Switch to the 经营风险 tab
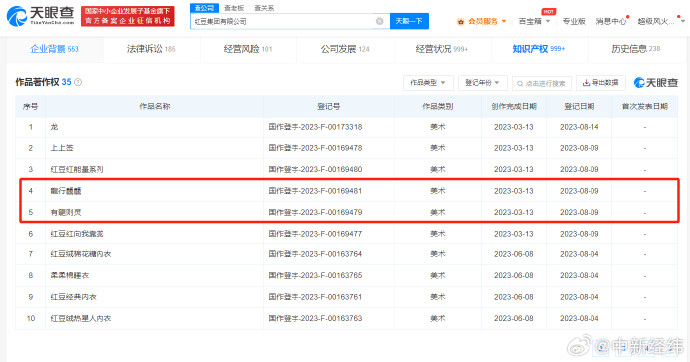This screenshot has height=362, width=690. (x=248, y=49)
